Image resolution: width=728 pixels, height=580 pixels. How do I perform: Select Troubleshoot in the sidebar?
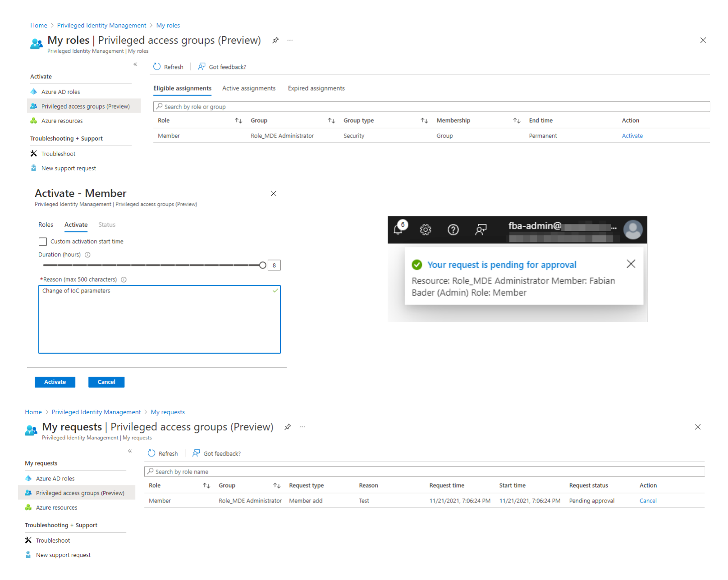[x=58, y=153]
